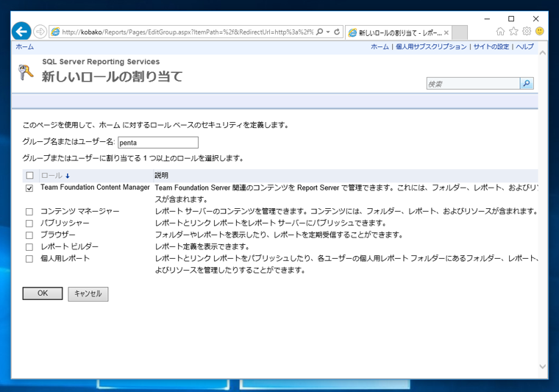This screenshot has height=392, width=559.
Task: Open the browser home page icon
Action: click(x=501, y=32)
